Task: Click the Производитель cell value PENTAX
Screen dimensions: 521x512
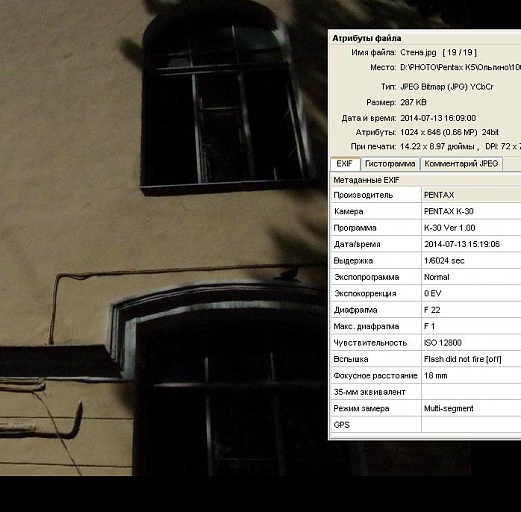Action: [439, 195]
